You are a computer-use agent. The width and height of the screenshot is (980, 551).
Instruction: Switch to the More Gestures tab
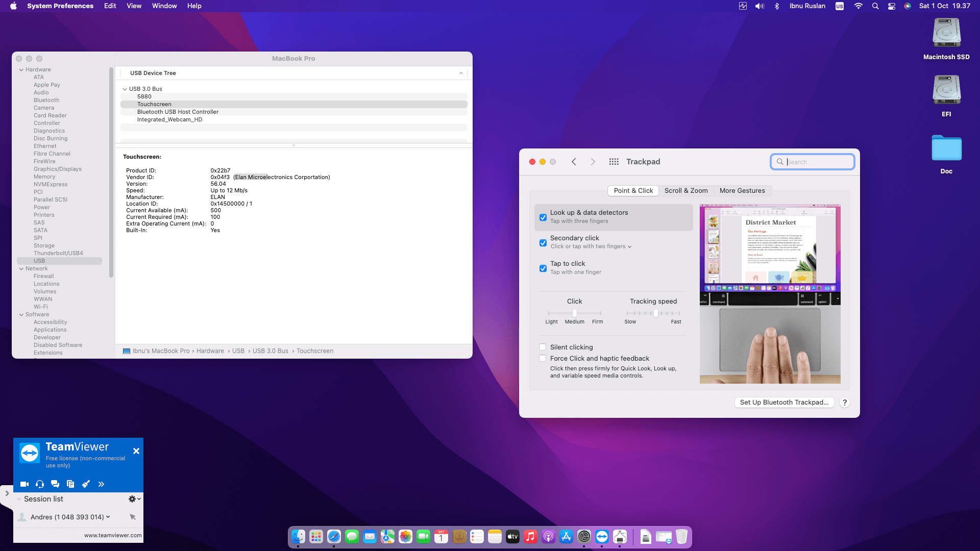[742, 191]
